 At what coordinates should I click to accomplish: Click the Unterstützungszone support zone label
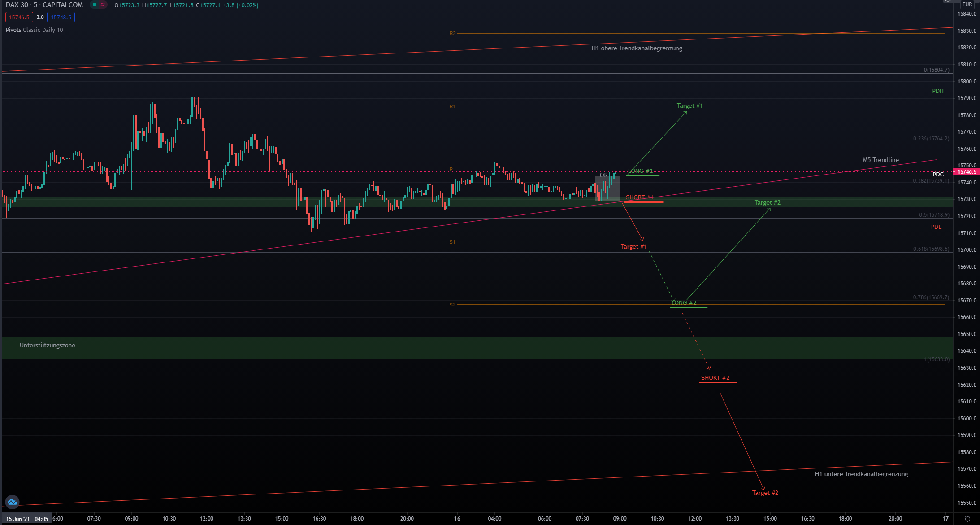(x=48, y=346)
